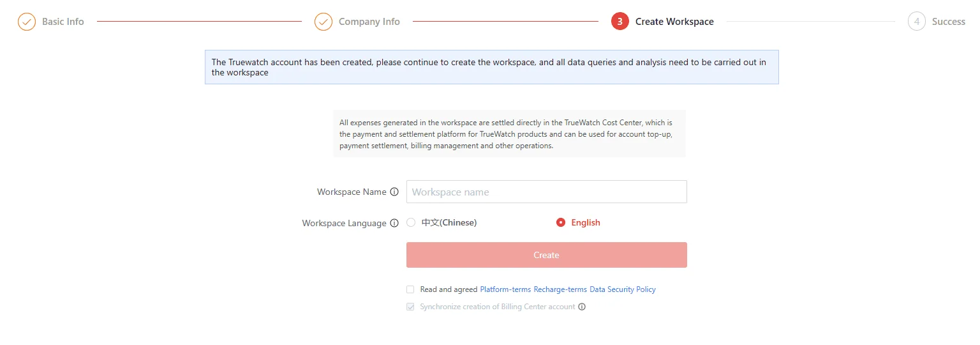
Task: Toggle Synchronize creation of Billing Center account checkbox
Action: tap(410, 307)
